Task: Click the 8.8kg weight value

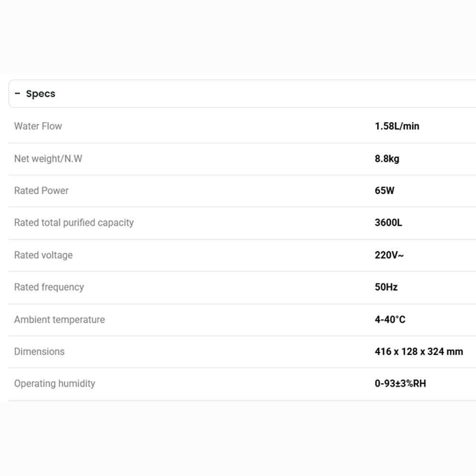Action: pos(387,159)
